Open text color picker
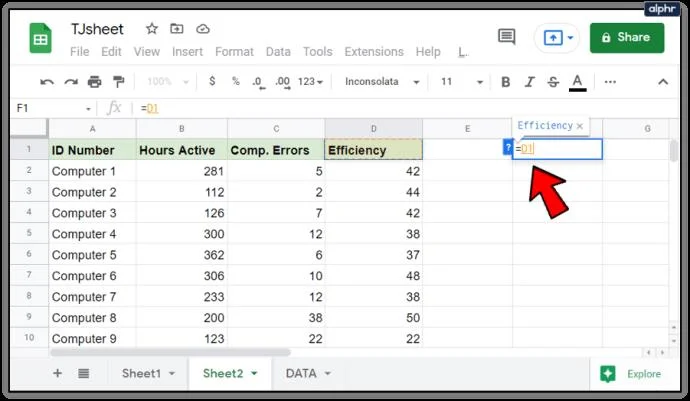Screen dimensions: 690x401 [x=577, y=83]
